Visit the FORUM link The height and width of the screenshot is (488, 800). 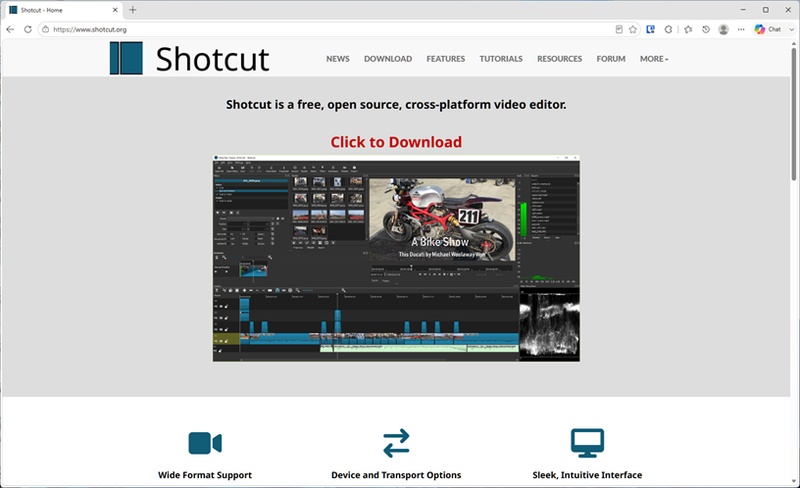[611, 59]
